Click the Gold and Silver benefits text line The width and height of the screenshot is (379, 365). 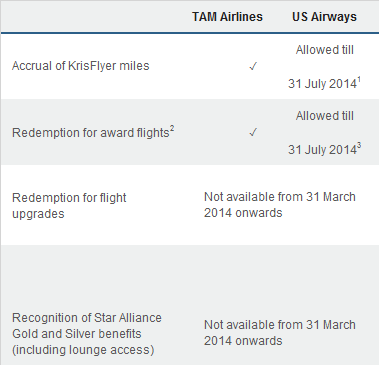coord(77,334)
